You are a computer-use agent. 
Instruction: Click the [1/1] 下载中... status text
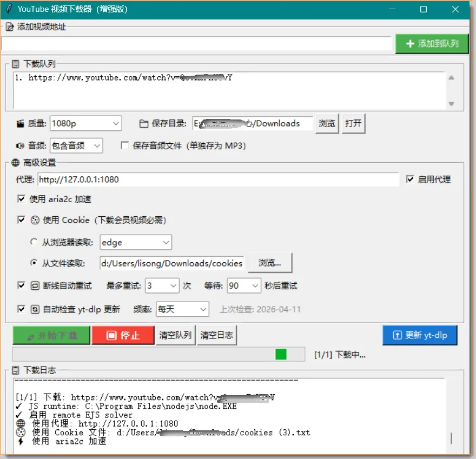340,355
